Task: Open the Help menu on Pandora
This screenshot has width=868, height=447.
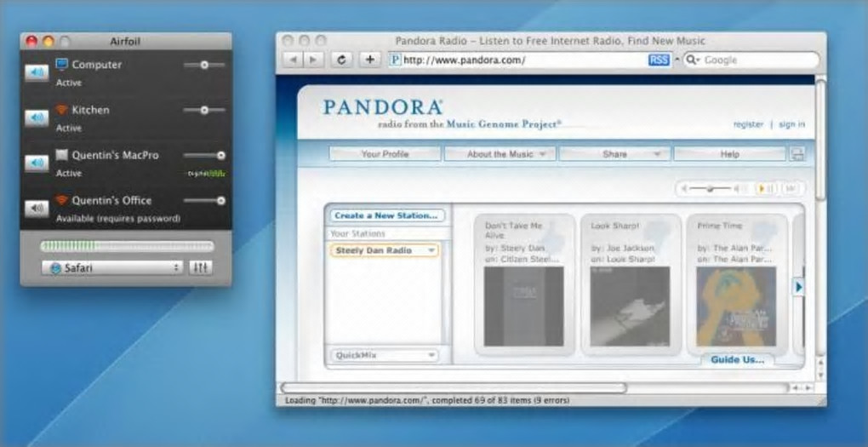Action: [729, 154]
